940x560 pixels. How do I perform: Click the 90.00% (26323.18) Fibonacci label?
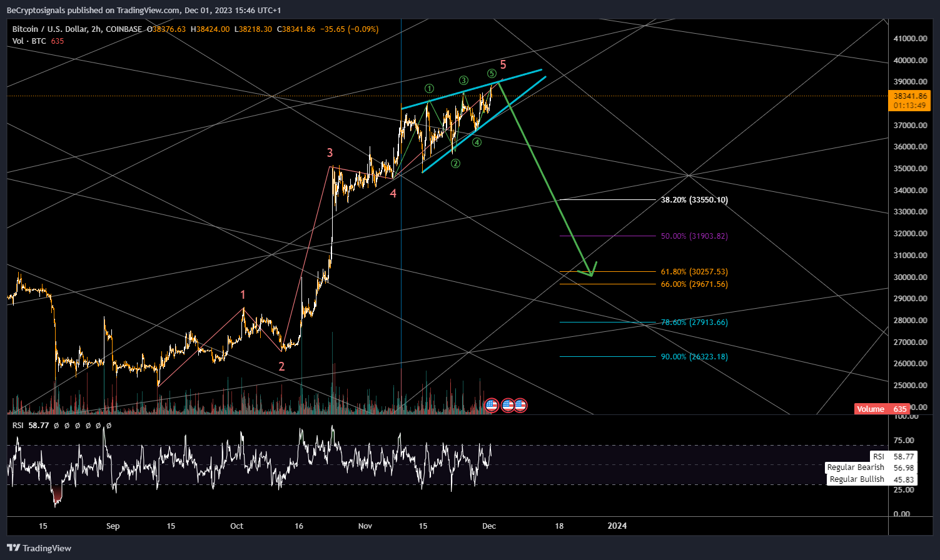coord(694,357)
